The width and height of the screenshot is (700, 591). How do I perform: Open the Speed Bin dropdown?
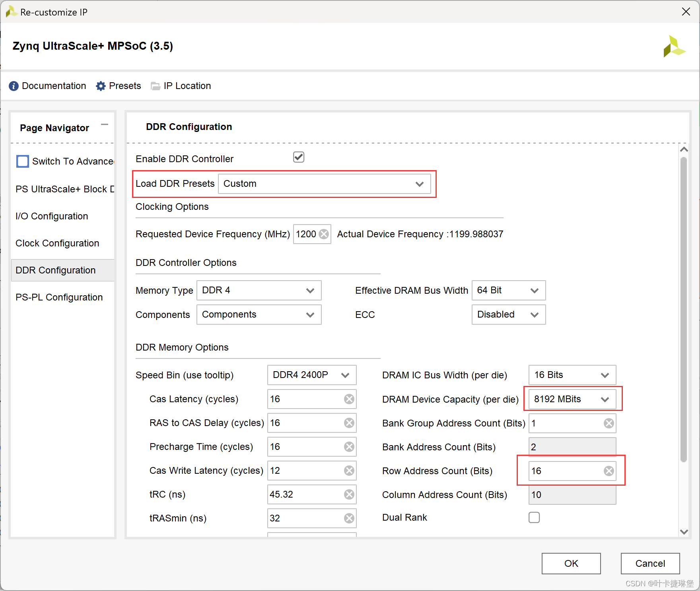coord(312,375)
